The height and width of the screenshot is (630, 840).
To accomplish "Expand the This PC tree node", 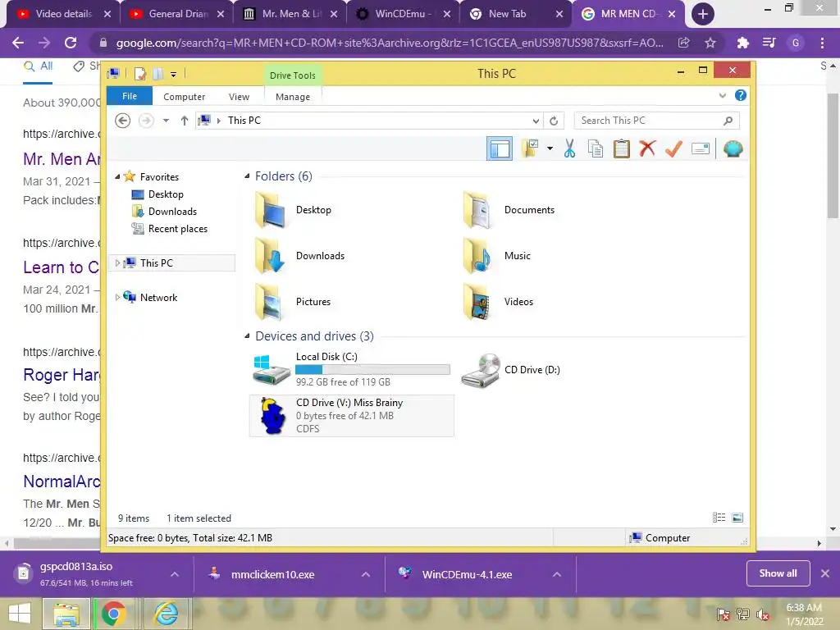I will (117, 263).
